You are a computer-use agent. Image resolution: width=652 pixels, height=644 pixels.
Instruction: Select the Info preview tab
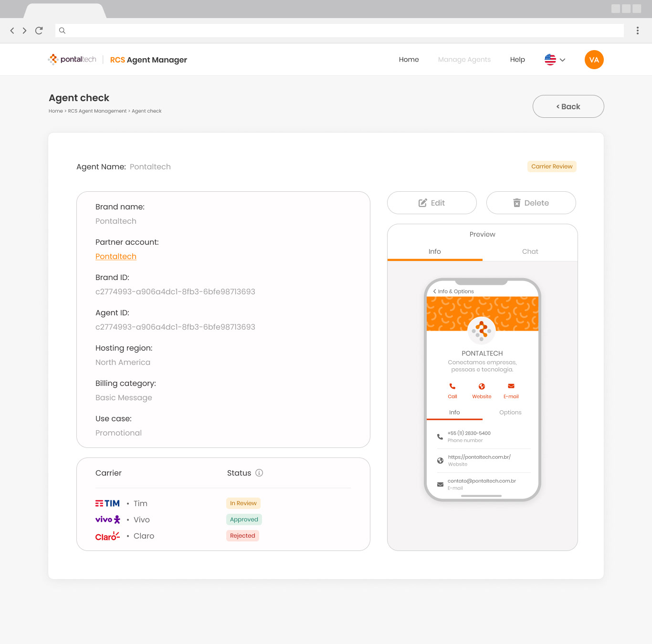tap(435, 251)
